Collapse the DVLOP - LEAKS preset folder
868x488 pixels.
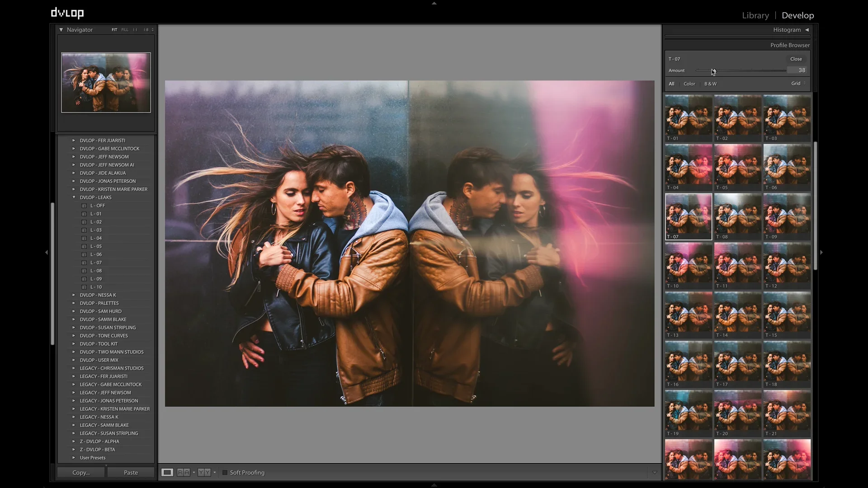pyautogui.click(x=74, y=197)
